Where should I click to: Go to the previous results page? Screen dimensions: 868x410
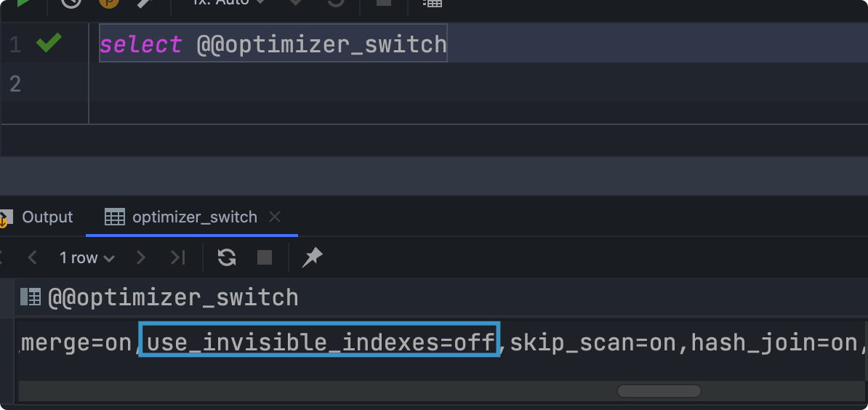point(33,257)
